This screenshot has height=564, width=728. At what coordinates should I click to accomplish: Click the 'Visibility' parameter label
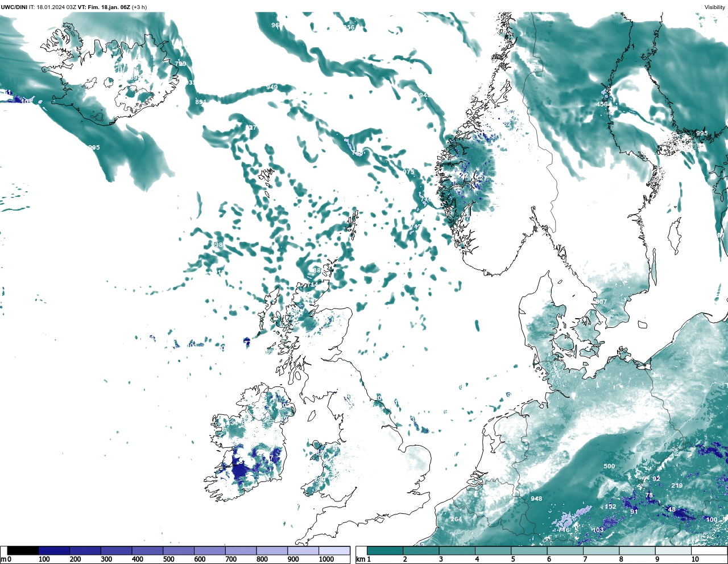(x=715, y=7)
